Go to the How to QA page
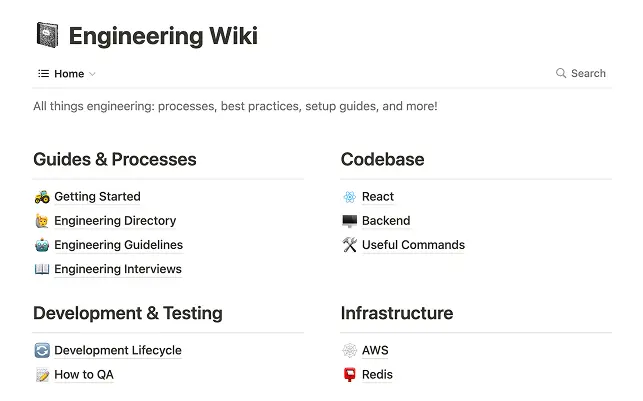Screen dimensions: 643x401 coord(84,375)
